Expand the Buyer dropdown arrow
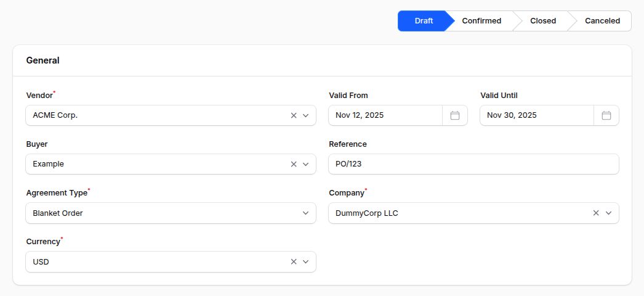 (306, 164)
